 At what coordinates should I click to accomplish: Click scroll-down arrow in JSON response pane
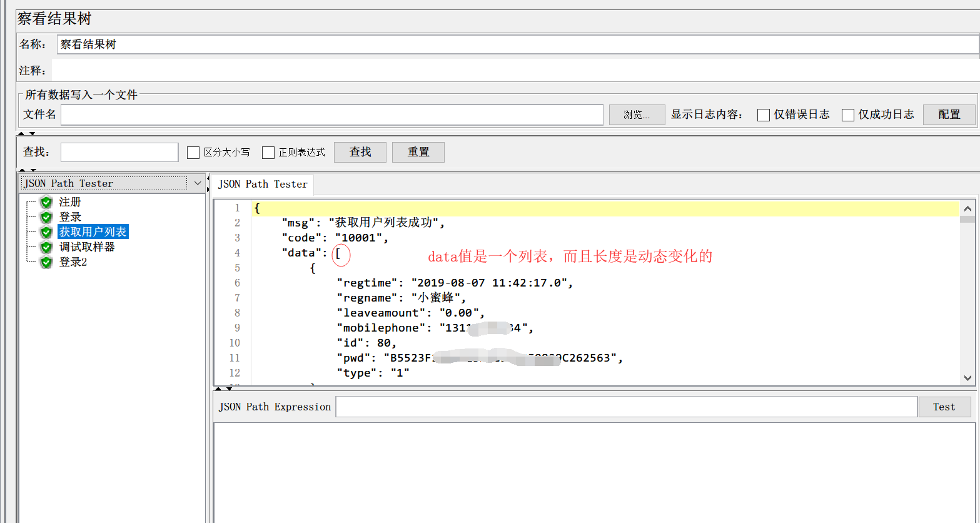coord(967,378)
